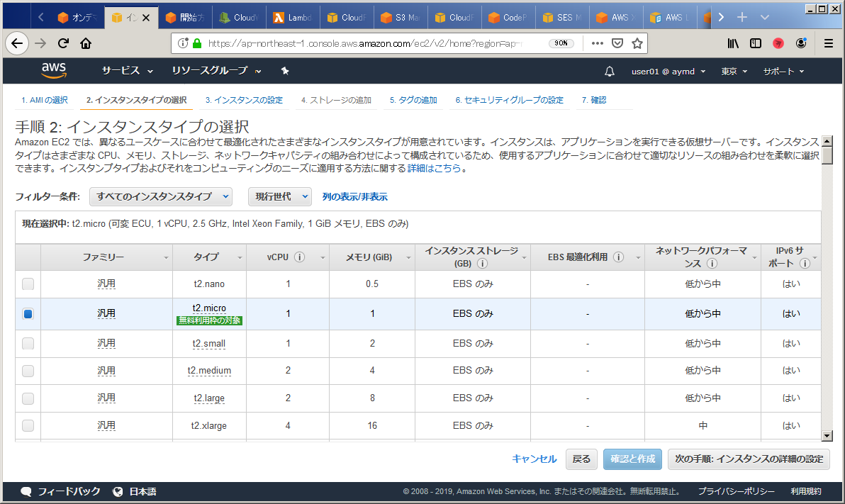Image resolution: width=845 pixels, height=504 pixels.
Task: Show EBS optimization info icon
Action: [619, 257]
